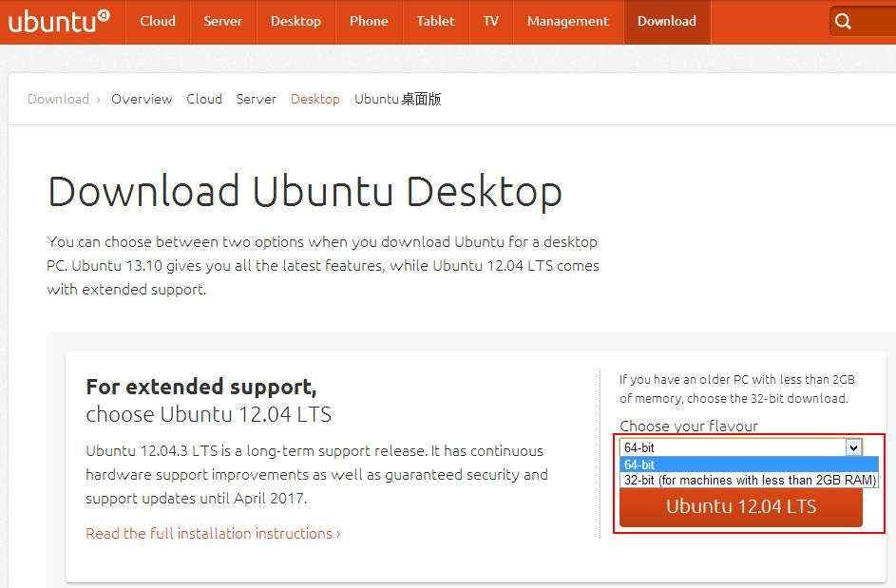Viewport: 896px width, 588px height.
Task: Open the Phone navigation item
Action: click(x=369, y=21)
